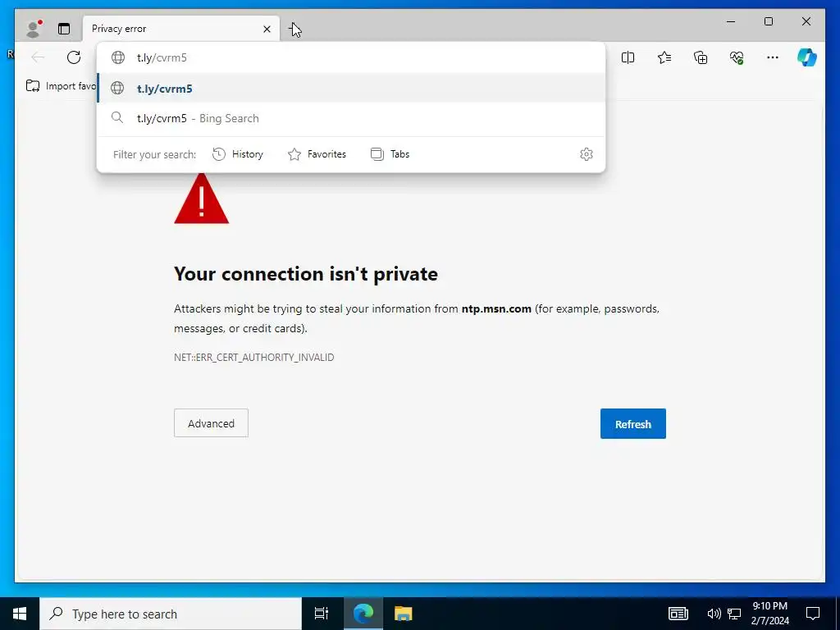
Task: Click the red warning triangle icon
Action: pyautogui.click(x=202, y=199)
